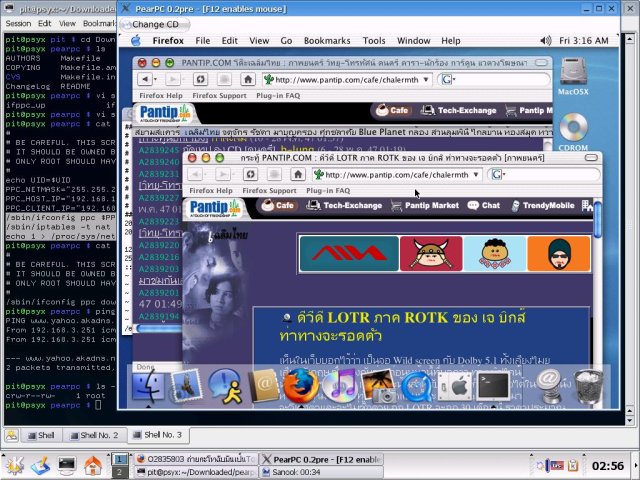Click Reload in the rear Firefox window
This screenshot has width=640, height=480.
click(200, 79)
